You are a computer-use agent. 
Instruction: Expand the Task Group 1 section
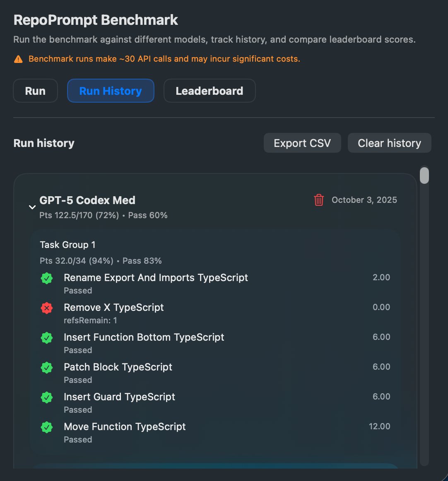click(x=67, y=245)
